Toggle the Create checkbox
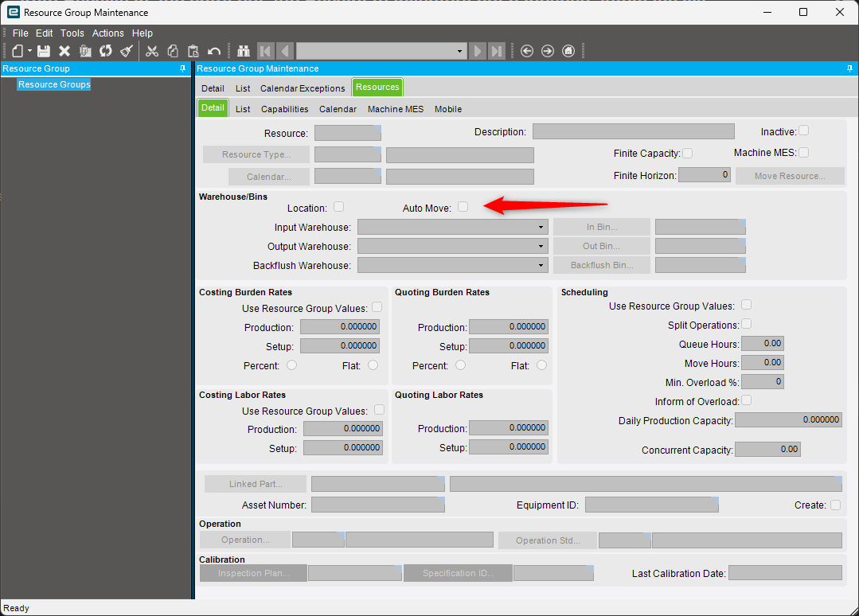 coord(835,505)
